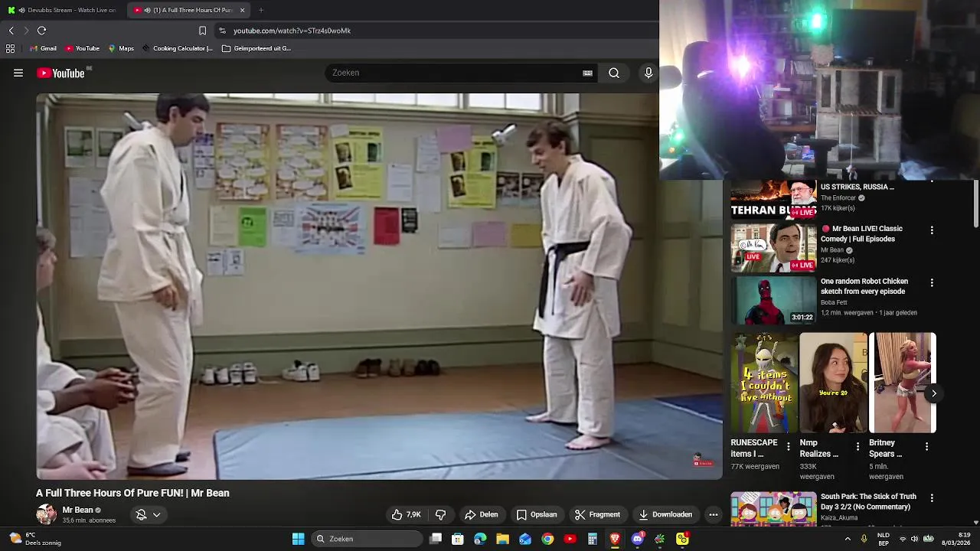This screenshot has width=980, height=551.
Task: Dislike the video
Action: tap(440, 514)
